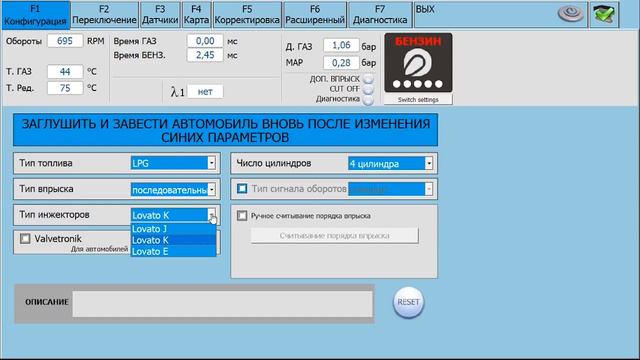Click the Считывание порядка впрыска button
Image resolution: width=640 pixels, height=360 pixels.
[x=335, y=236]
